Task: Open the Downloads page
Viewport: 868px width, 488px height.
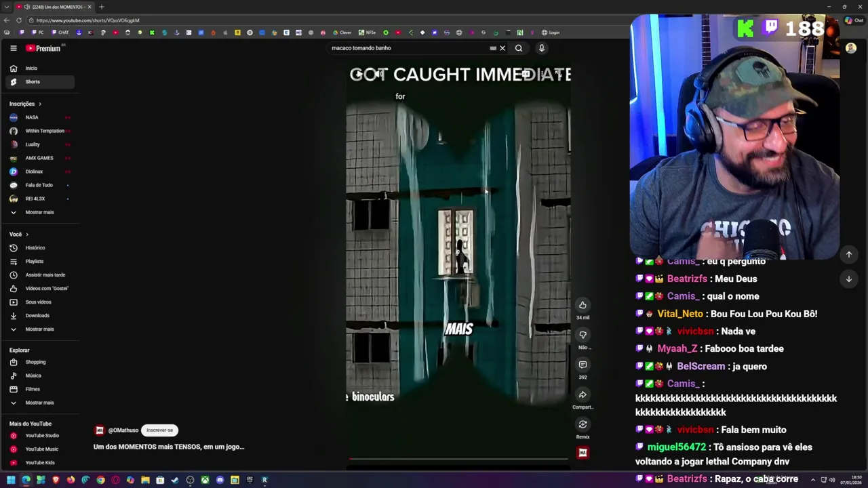Action: [x=39, y=315]
